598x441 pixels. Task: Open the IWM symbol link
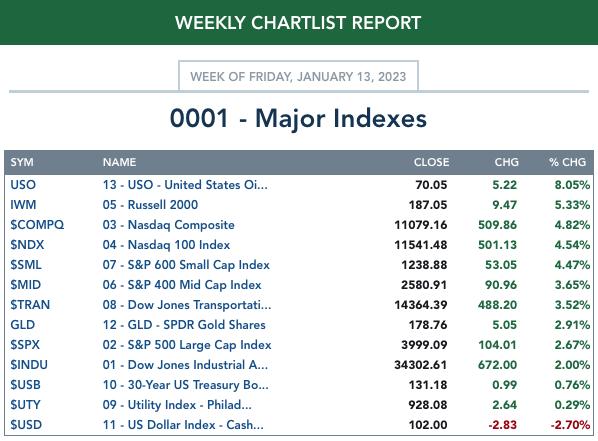coord(23,205)
